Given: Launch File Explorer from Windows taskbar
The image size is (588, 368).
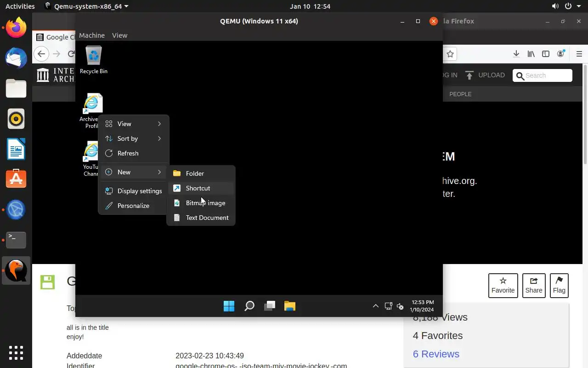Looking at the screenshot, I should [x=290, y=306].
